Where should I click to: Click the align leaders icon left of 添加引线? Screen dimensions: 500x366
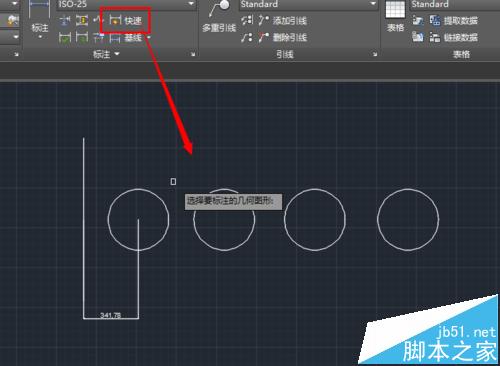pos(247,20)
